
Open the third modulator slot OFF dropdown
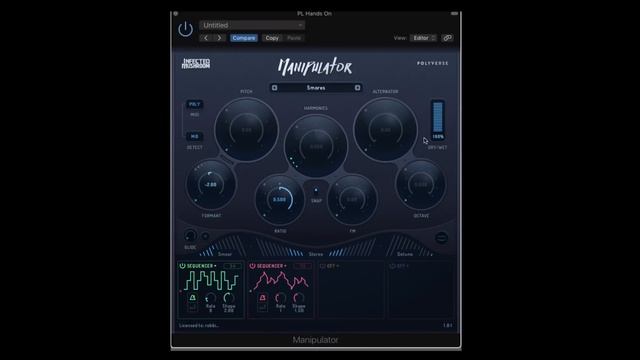(333, 266)
